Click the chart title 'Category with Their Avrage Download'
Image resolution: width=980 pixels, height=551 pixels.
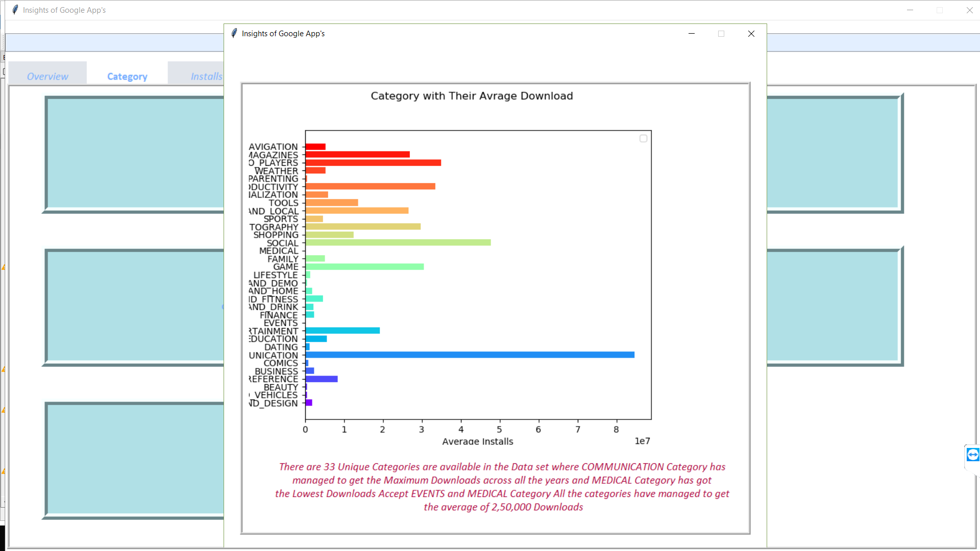[471, 95]
